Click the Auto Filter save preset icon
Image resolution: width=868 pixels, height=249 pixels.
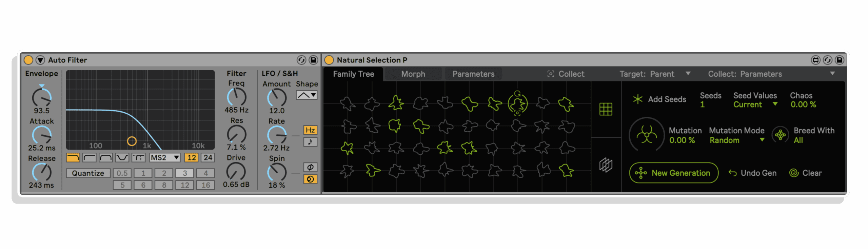coord(313,60)
